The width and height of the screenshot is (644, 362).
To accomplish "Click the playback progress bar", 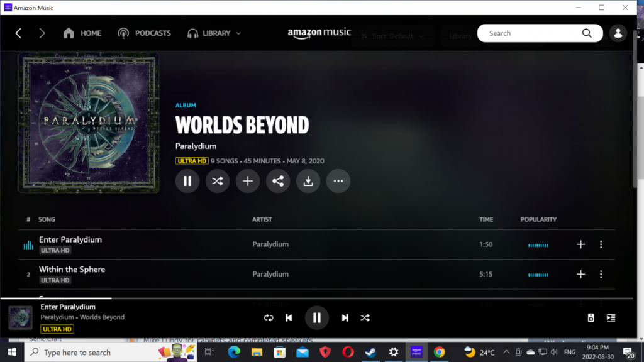I will point(317,299).
